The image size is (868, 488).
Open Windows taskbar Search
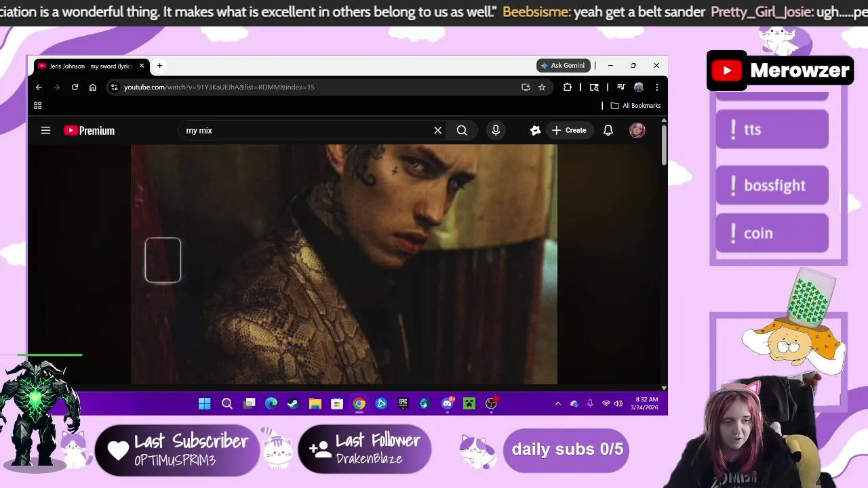click(227, 404)
